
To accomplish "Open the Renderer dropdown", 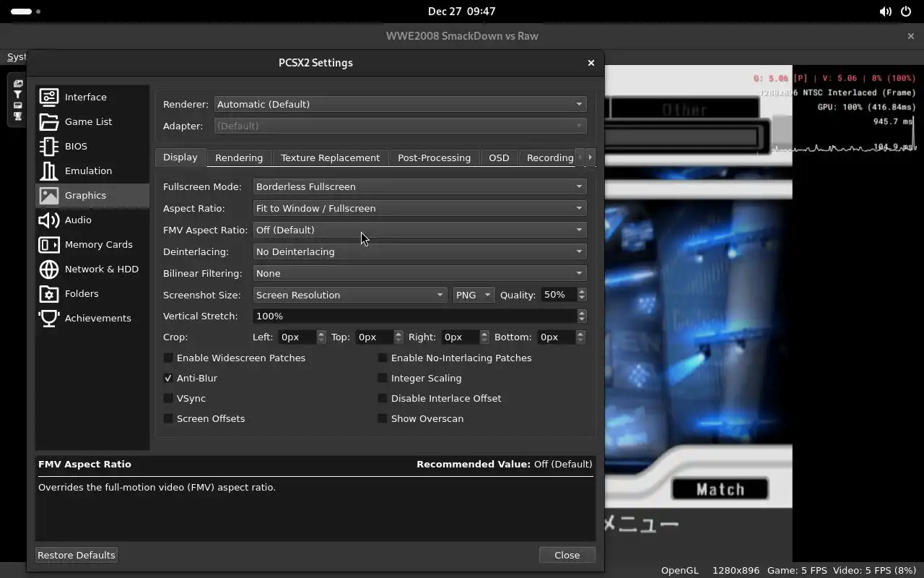I will pyautogui.click(x=401, y=104).
